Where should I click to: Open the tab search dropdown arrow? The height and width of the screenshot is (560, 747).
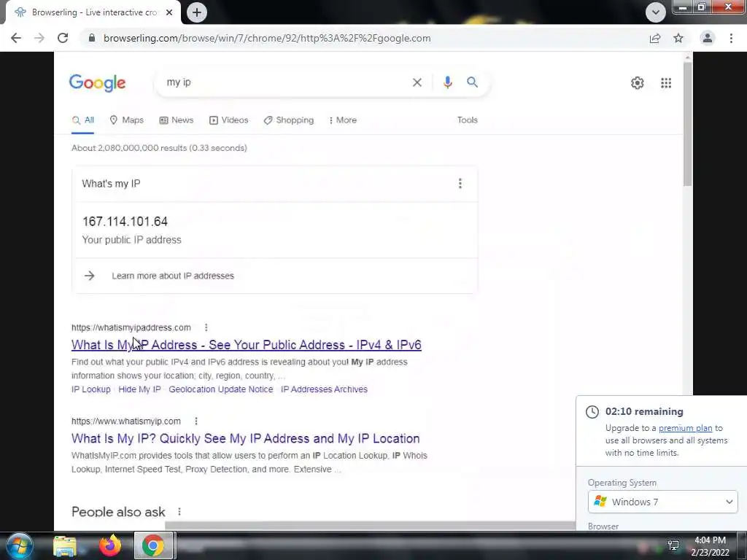click(656, 12)
